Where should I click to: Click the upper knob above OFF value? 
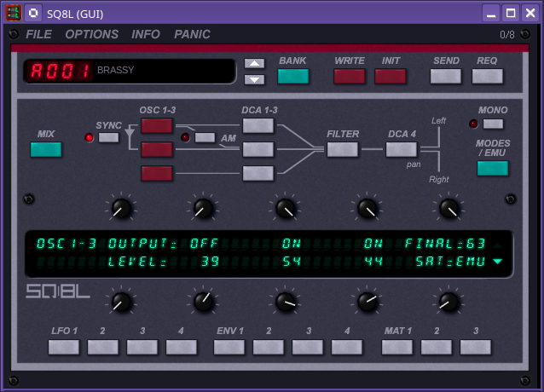point(203,208)
